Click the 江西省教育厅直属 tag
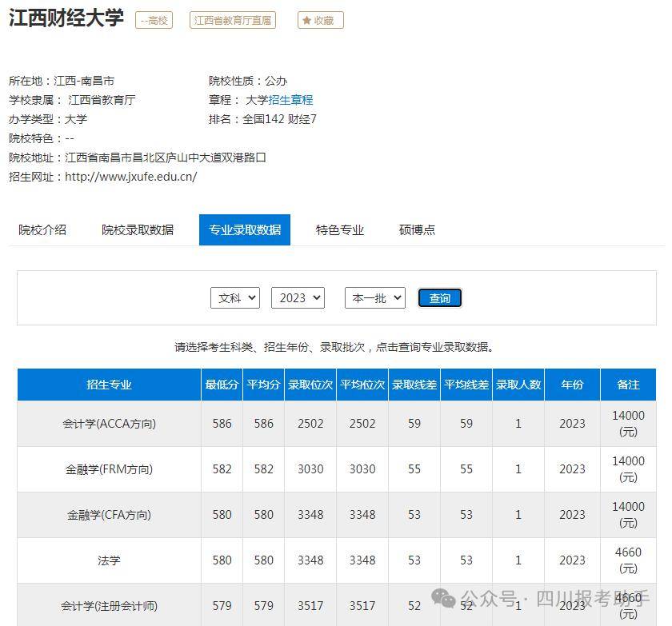This screenshot has height=626, width=672. pyautogui.click(x=232, y=20)
